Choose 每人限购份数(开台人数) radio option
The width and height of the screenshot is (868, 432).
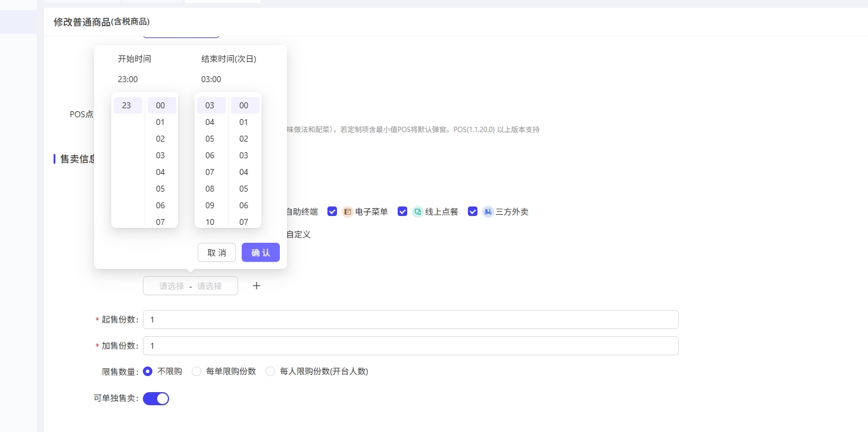(271, 371)
